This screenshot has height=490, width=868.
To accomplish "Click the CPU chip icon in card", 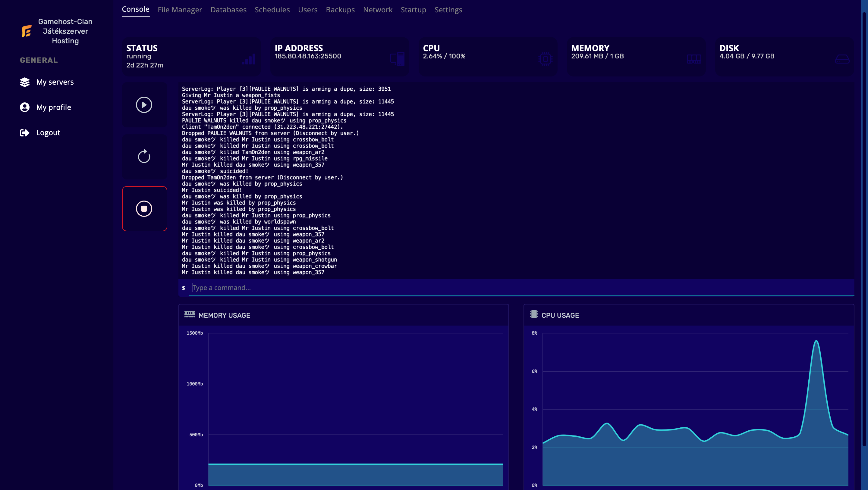I will tap(545, 59).
